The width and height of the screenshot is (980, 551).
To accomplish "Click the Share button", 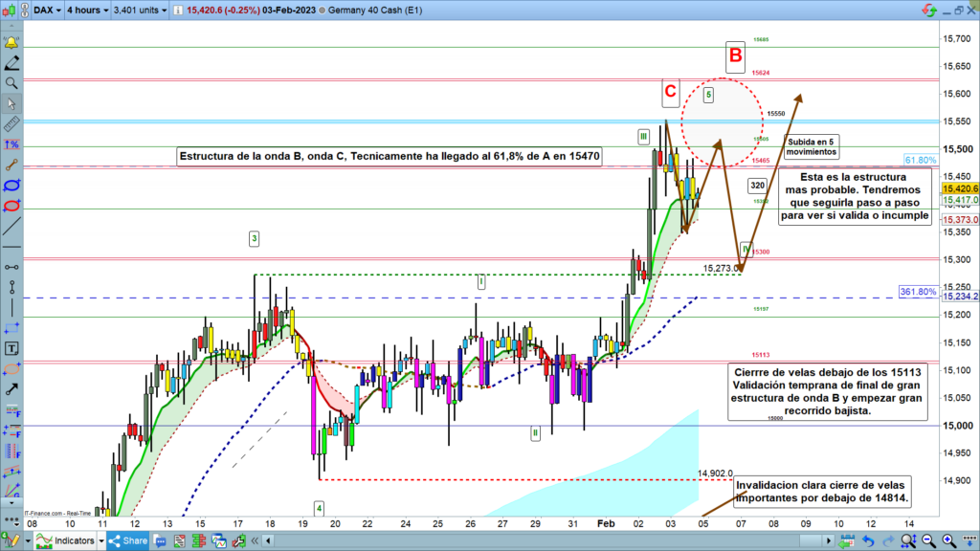I will tap(127, 540).
